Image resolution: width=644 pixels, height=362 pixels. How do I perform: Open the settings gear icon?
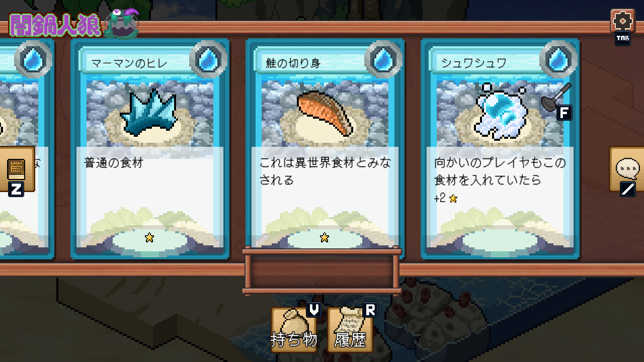click(622, 21)
